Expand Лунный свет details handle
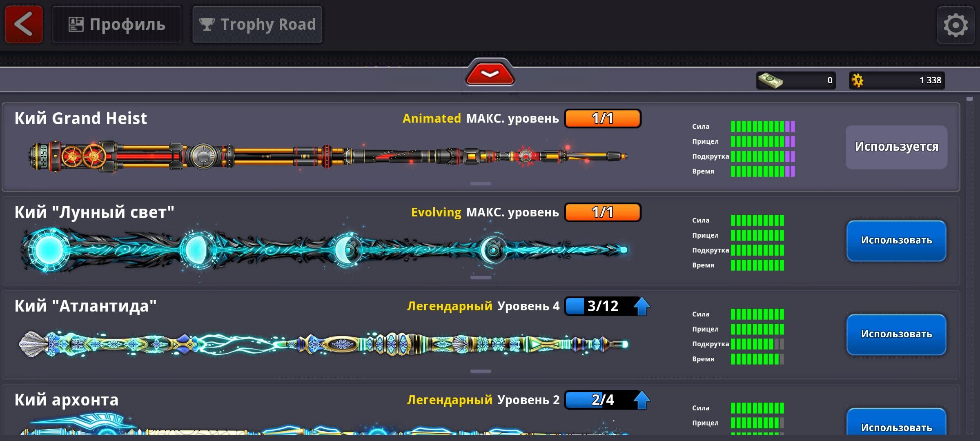980x441 pixels. (481, 278)
